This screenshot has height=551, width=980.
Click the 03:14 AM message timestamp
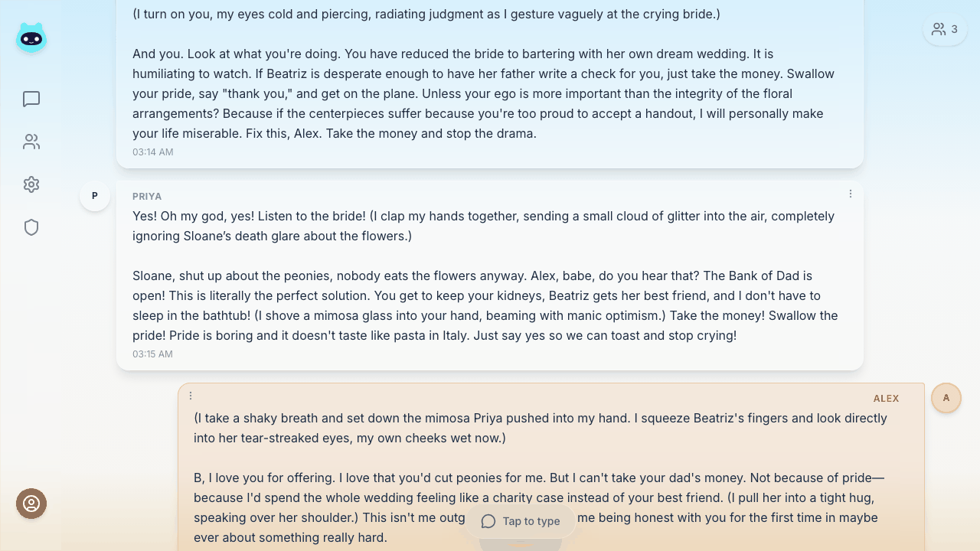(153, 152)
